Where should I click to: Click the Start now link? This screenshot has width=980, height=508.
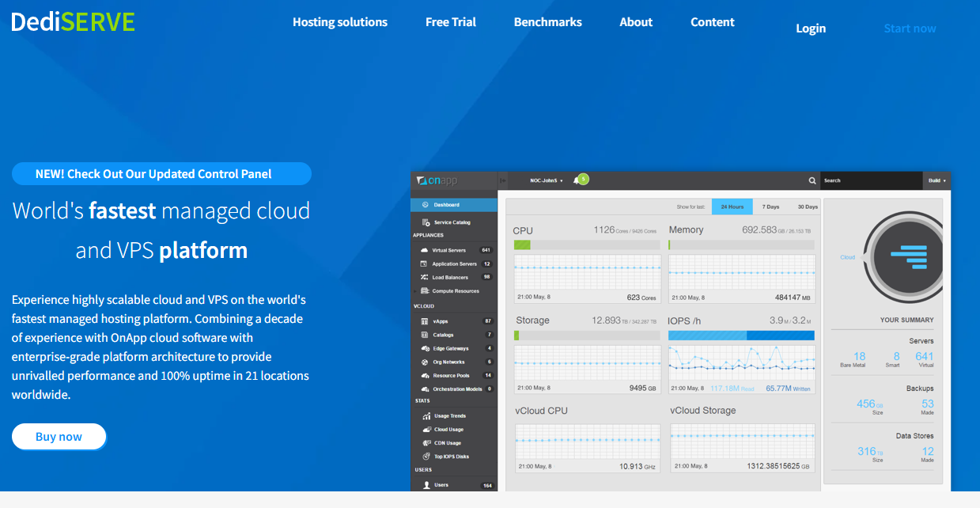click(910, 28)
